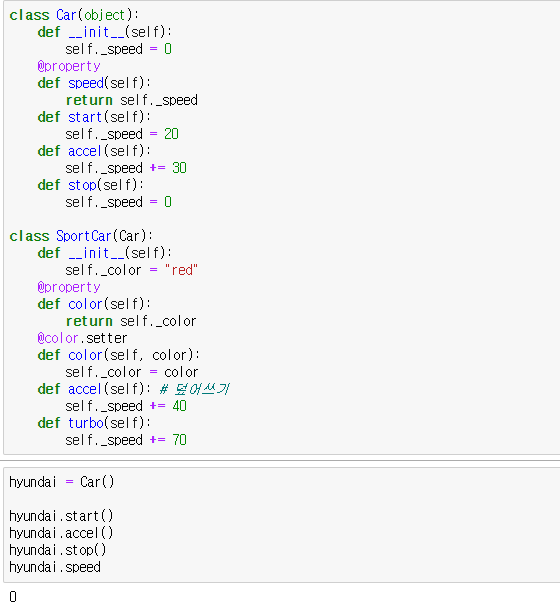The height and width of the screenshot is (608, 560).
Task: Click the 'self._speed += 70' line
Action: (x=126, y=440)
